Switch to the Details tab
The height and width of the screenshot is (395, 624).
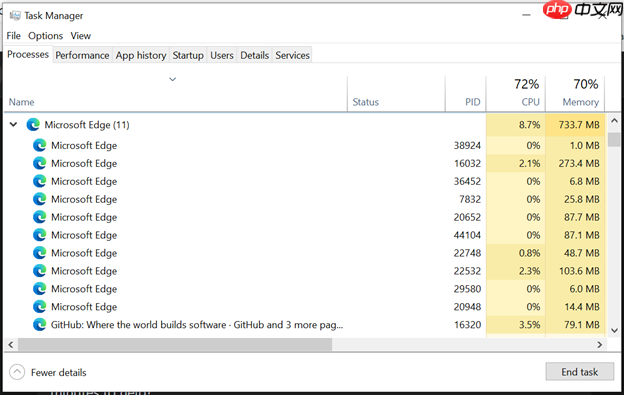tap(254, 55)
